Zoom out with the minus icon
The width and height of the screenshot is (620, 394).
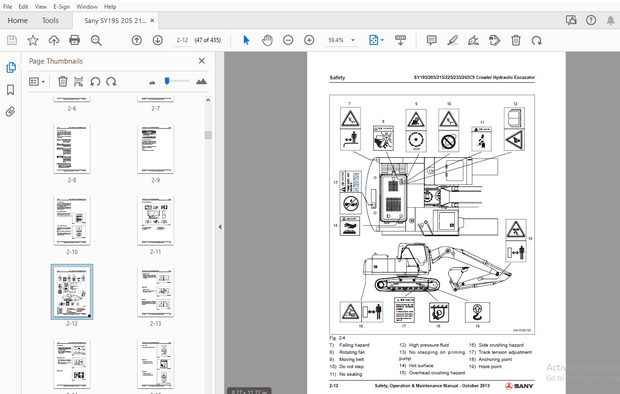288,40
